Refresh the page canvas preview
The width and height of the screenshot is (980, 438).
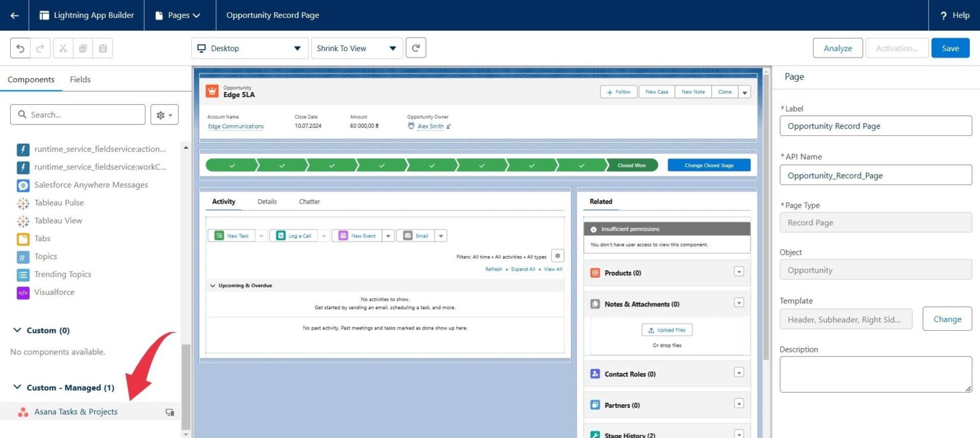[x=415, y=47]
